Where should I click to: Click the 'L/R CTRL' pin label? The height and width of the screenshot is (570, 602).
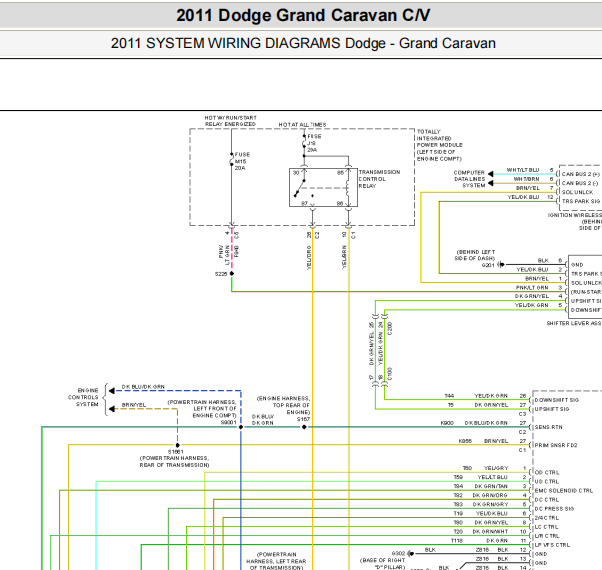pyautogui.click(x=547, y=536)
